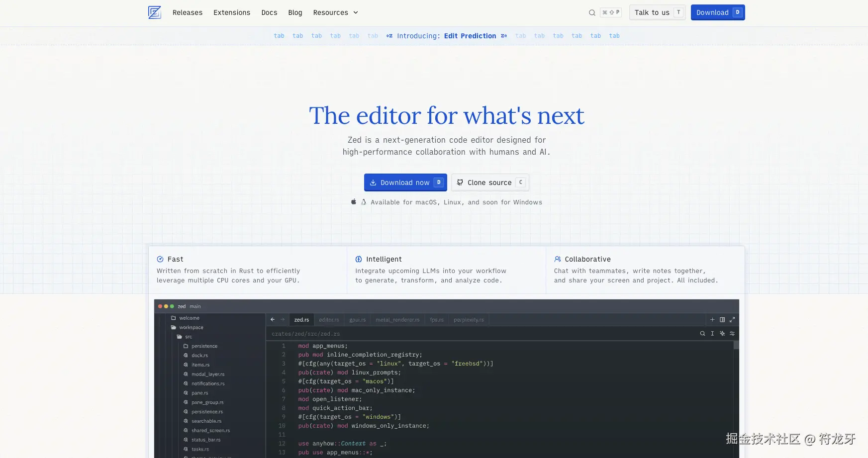Open the Releases page

[x=188, y=13]
